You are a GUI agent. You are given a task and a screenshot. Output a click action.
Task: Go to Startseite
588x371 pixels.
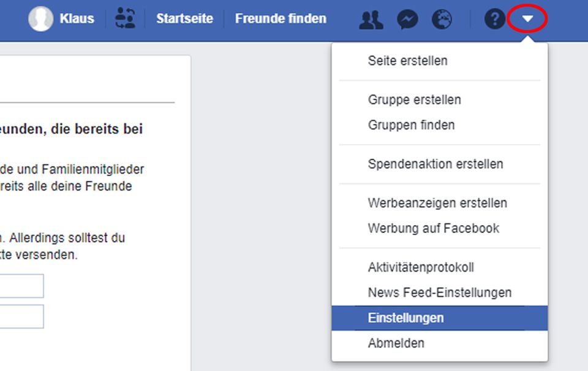pyautogui.click(x=184, y=19)
